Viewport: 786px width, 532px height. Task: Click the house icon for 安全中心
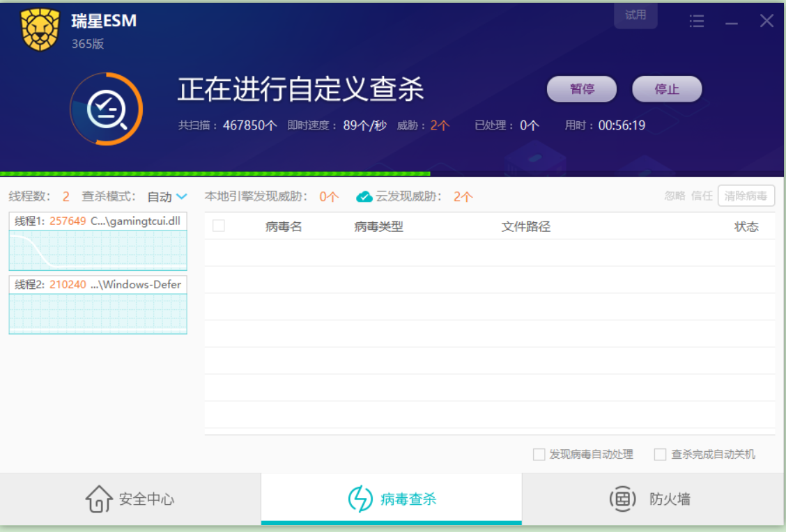[99, 499]
